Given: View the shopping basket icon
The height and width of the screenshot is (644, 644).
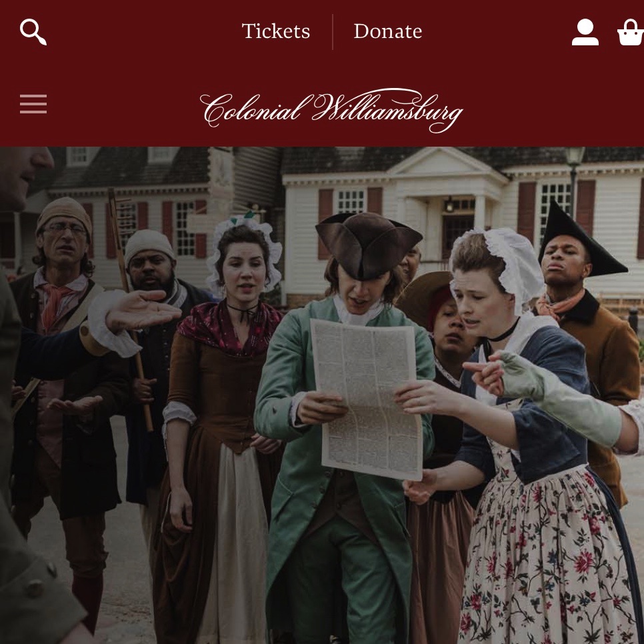Looking at the screenshot, I should click(x=631, y=32).
